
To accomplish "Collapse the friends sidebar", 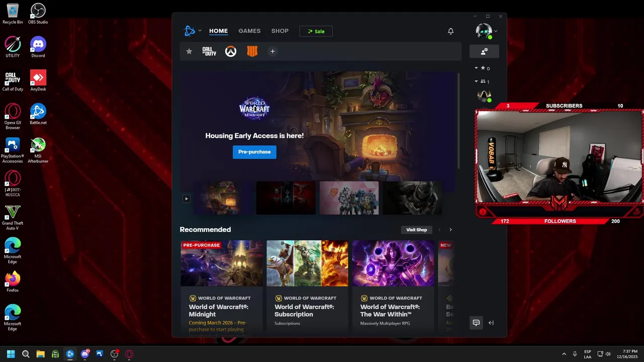I will tap(491, 323).
